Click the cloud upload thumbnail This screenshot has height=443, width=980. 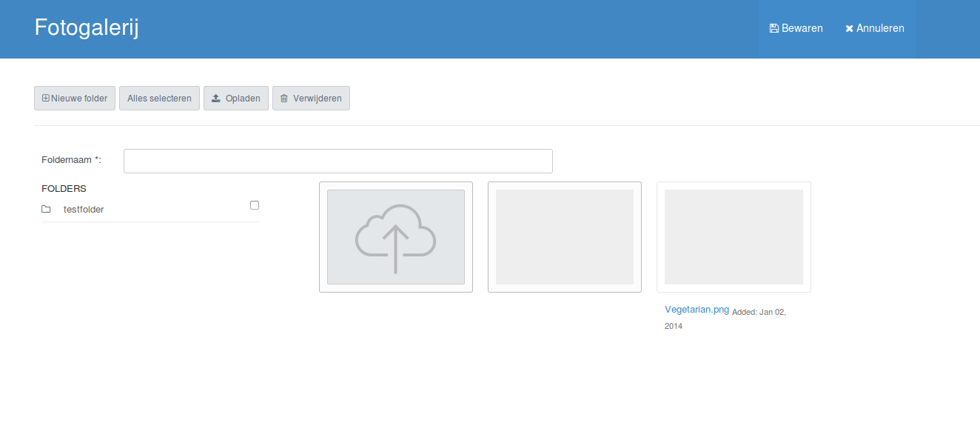[x=396, y=237]
